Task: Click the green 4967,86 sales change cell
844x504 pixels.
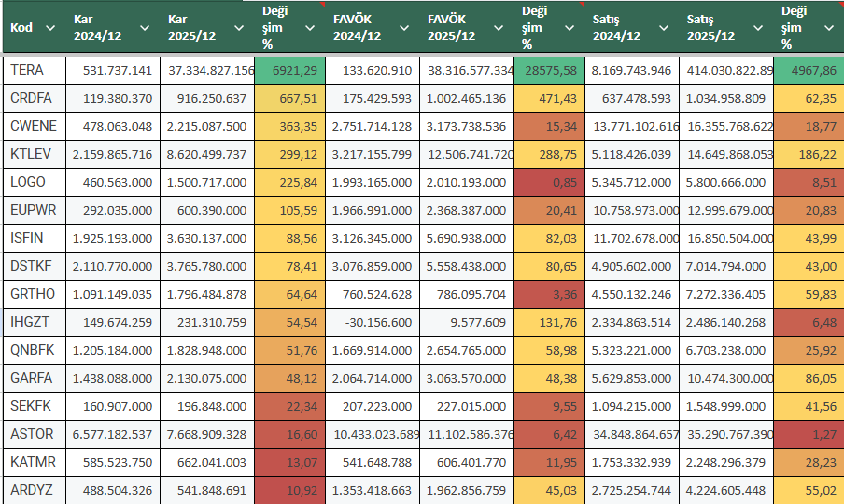Action: [x=809, y=70]
